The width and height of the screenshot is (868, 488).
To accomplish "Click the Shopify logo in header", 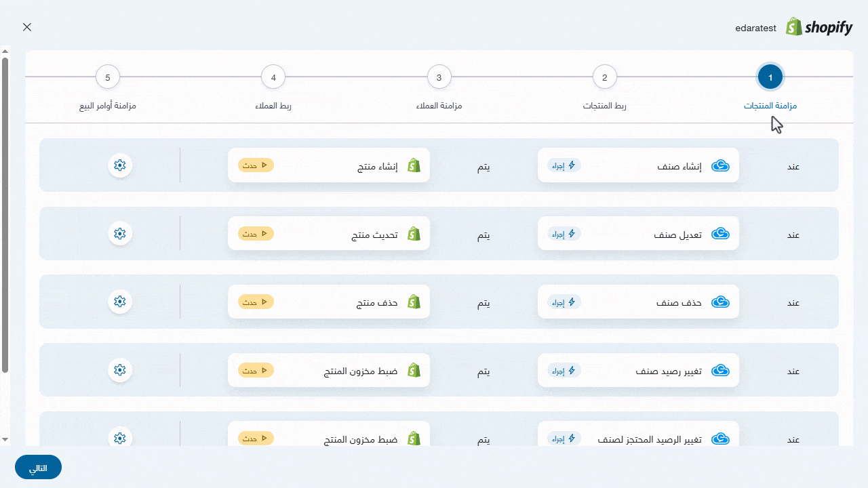I will 819,27.
